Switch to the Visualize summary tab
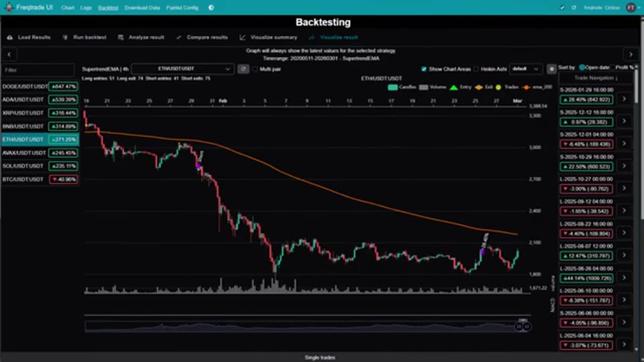 [268, 38]
